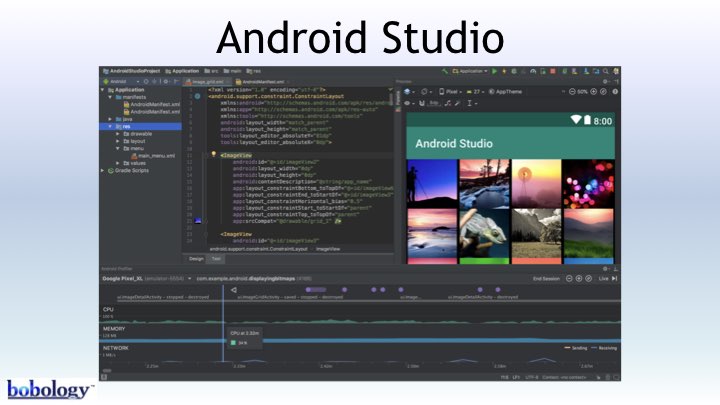This screenshot has width=720, height=405.
Task: Click the scroll from source target icon
Action: [x=146, y=81]
